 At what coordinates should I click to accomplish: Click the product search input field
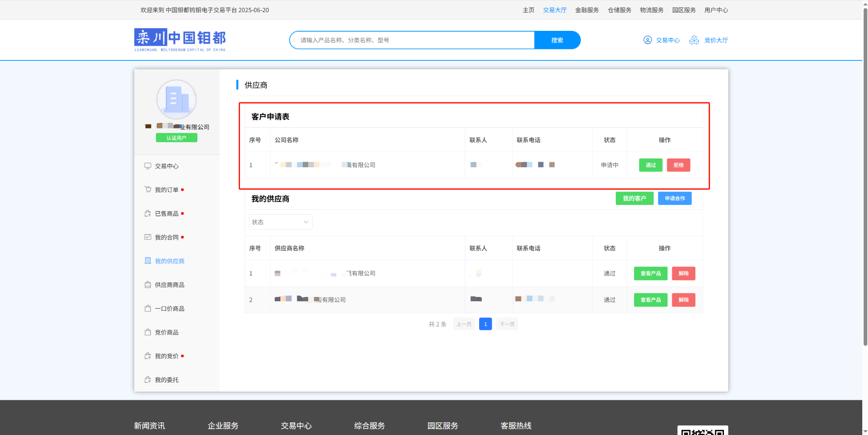click(412, 40)
